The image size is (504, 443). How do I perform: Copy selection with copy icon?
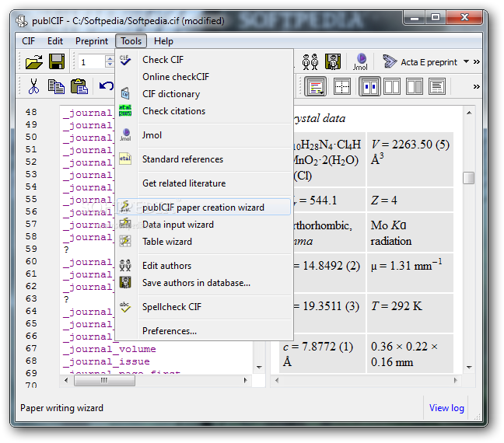click(x=56, y=86)
